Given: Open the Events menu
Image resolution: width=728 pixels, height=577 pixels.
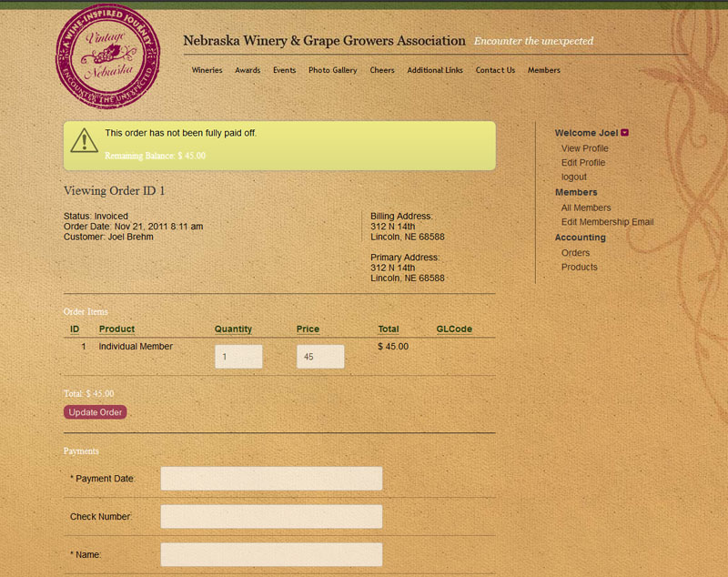Looking at the screenshot, I should (284, 70).
